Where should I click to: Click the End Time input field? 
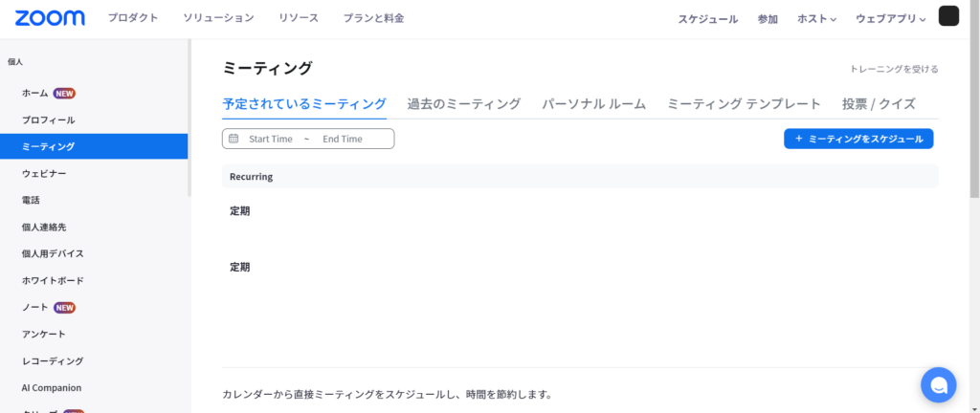[343, 139]
